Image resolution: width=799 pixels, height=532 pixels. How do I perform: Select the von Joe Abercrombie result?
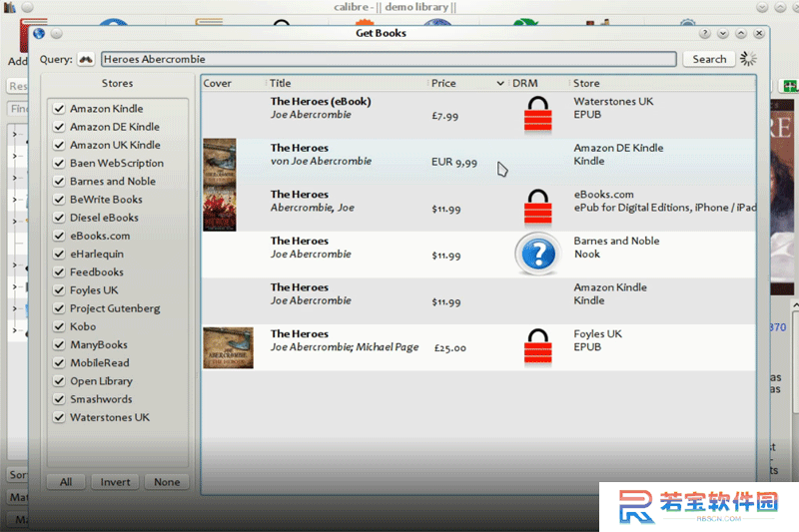(x=321, y=161)
